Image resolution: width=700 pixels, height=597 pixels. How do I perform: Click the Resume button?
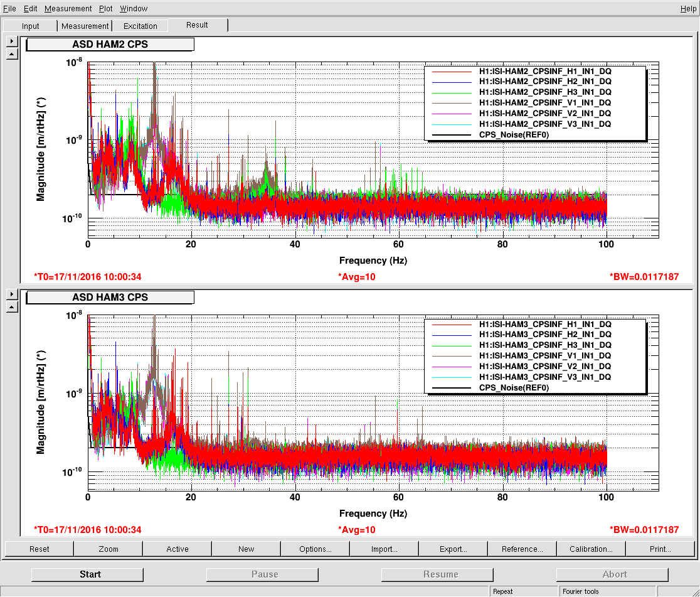[438, 574]
